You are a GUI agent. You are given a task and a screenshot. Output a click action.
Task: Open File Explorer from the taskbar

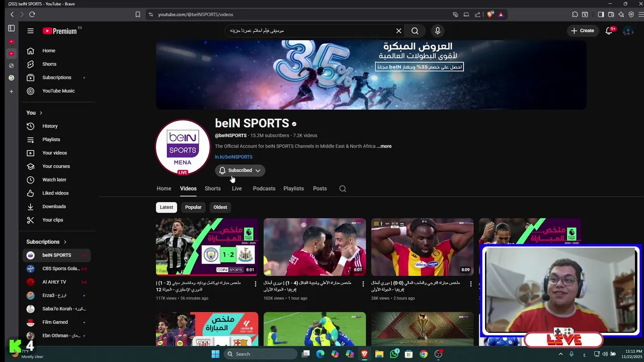[x=379, y=354]
